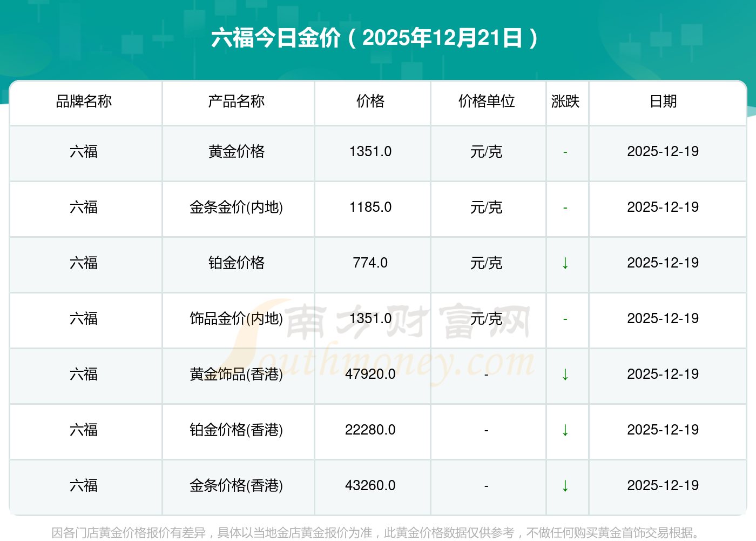Screen dimensions: 756x541
Task: Select the price 43260.0
Action: coord(370,486)
